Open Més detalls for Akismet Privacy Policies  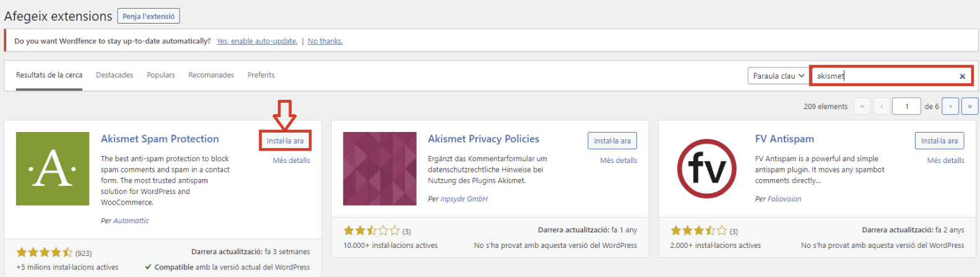coord(618,160)
